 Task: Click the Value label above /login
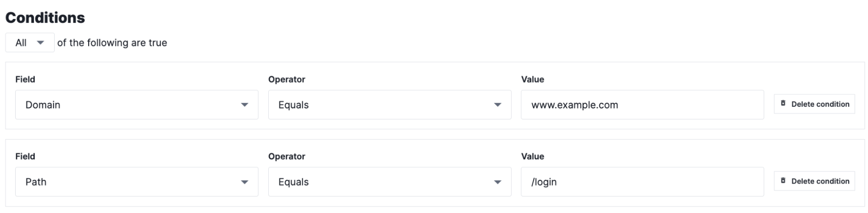[x=532, y=157]
